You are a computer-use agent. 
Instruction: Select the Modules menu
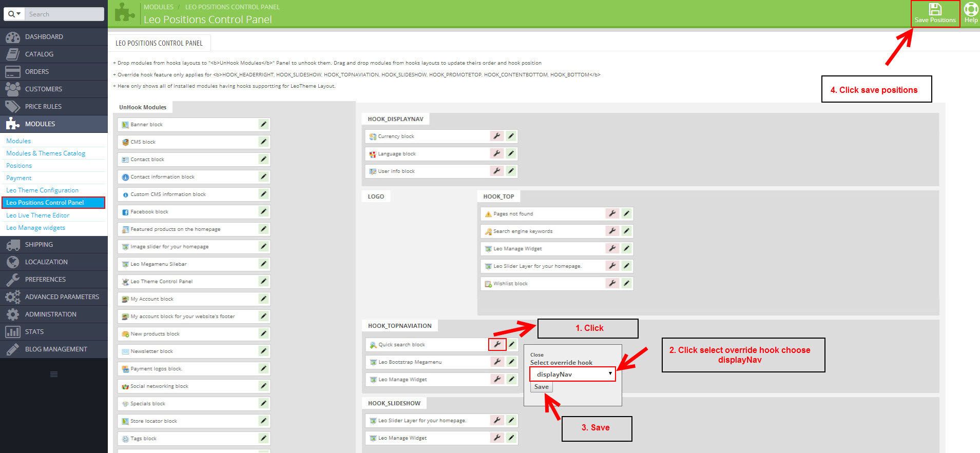[x=54, y=124]
